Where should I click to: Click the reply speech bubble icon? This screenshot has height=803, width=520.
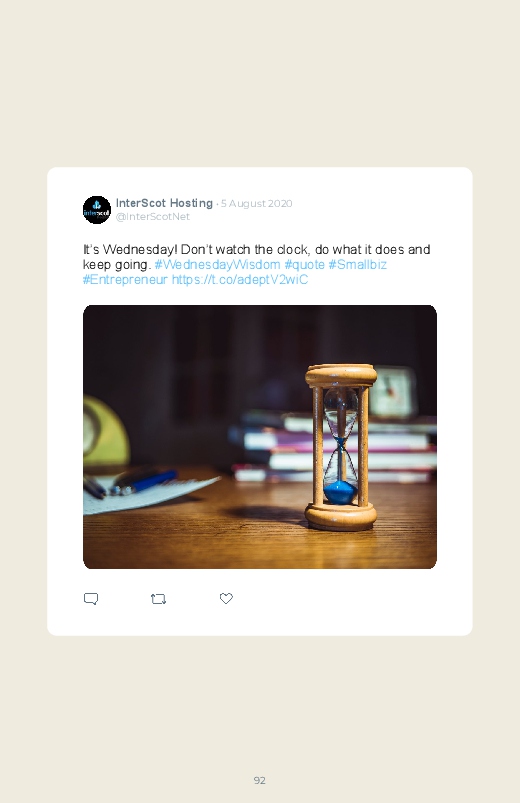pos(91,599)
